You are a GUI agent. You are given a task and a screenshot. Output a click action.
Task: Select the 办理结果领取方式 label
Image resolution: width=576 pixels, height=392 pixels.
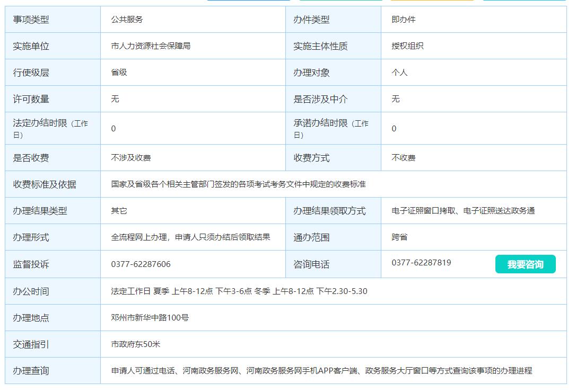coord(329,211)
